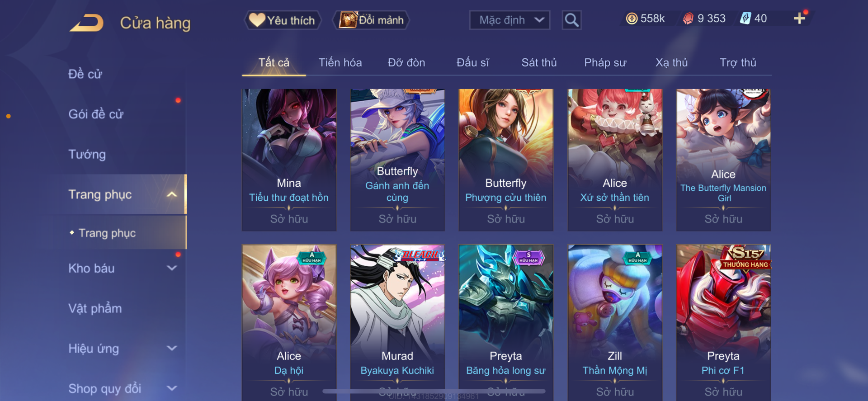Screen dimensions: 868x401
Task: Open the Mặc định sort dropdown
Action: 509,20
